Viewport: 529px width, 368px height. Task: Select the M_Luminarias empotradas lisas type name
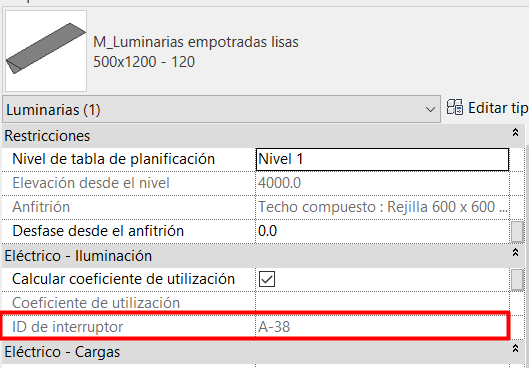point(196,42)
